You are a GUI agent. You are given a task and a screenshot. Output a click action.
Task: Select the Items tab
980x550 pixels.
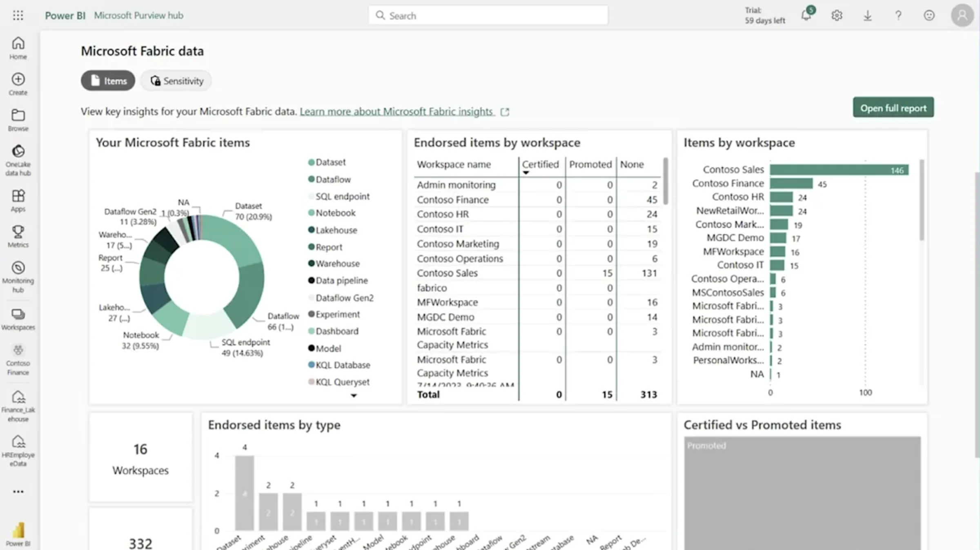point(108,80)
